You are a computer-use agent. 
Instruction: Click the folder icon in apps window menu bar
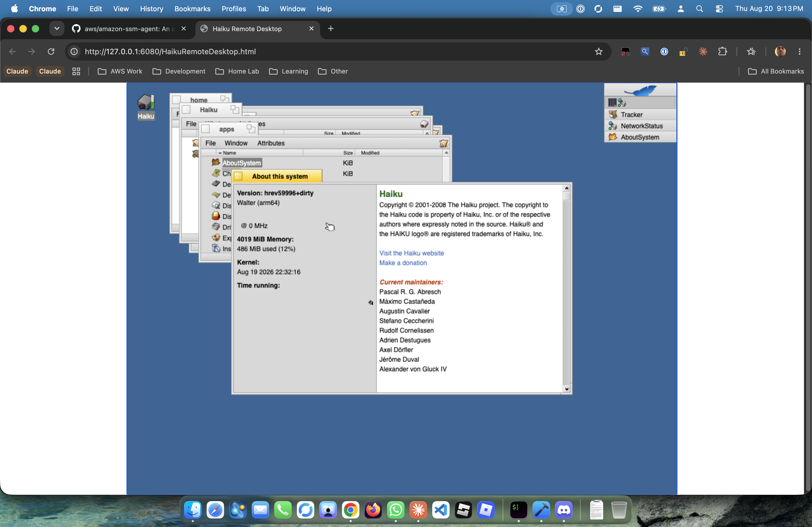[x=444, y=144]
